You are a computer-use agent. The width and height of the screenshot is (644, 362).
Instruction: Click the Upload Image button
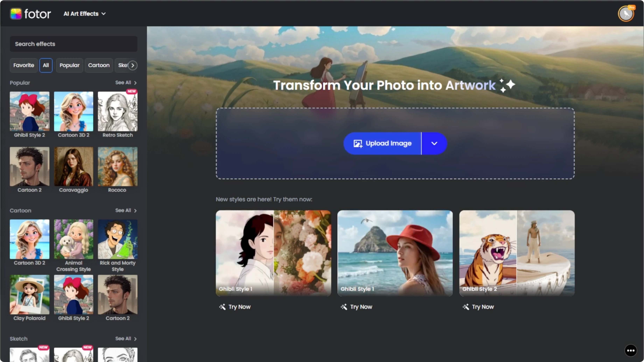[382, 143]
